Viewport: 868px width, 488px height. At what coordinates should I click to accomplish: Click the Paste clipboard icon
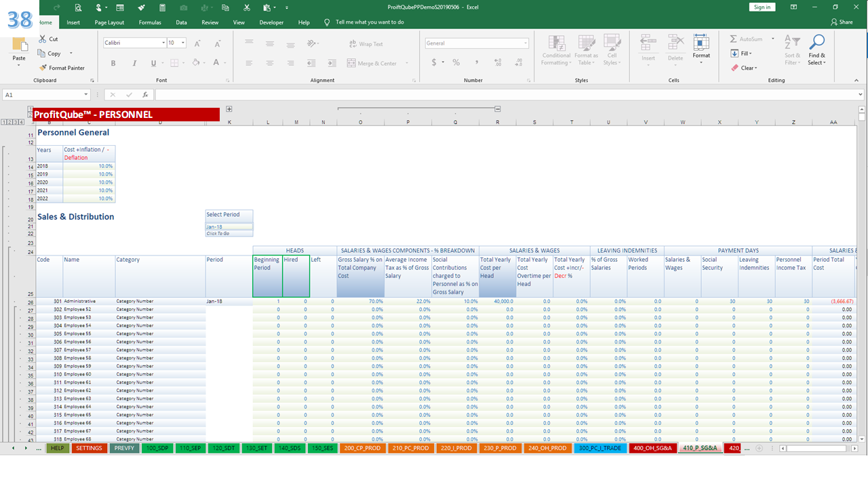pos(19,45)
